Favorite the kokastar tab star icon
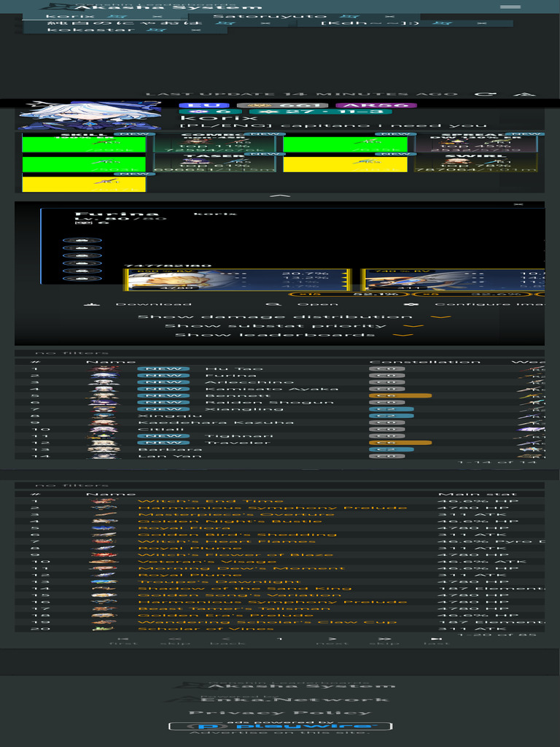The image size is (560, 747). 156,30
